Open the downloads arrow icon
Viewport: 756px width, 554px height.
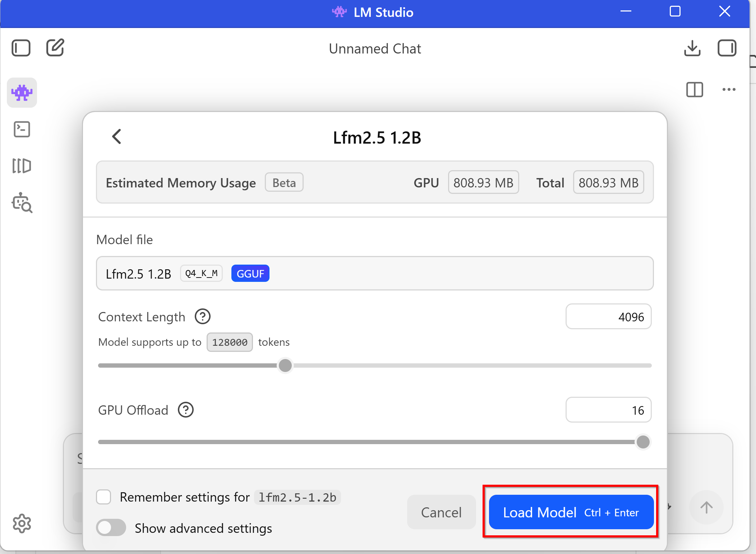pyautogui.click(x=692, y=48)
